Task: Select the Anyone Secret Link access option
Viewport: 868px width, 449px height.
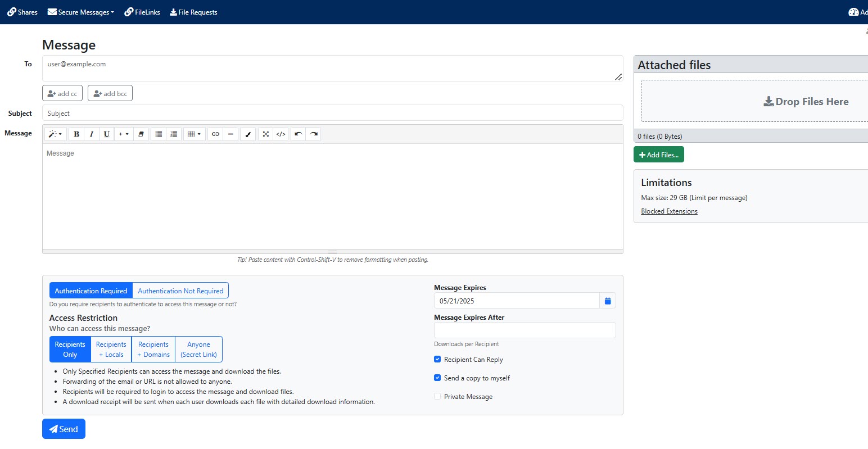Action: click(x=198, y=349)
